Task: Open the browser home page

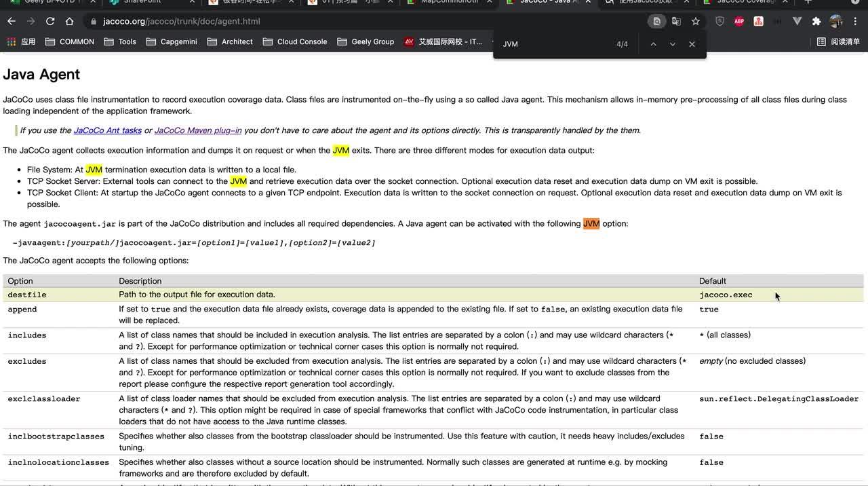Action: pos(69,21)
